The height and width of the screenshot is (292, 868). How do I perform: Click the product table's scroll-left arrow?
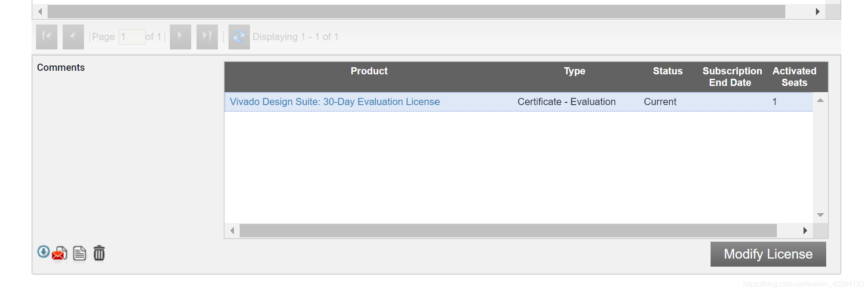point(232,231)
